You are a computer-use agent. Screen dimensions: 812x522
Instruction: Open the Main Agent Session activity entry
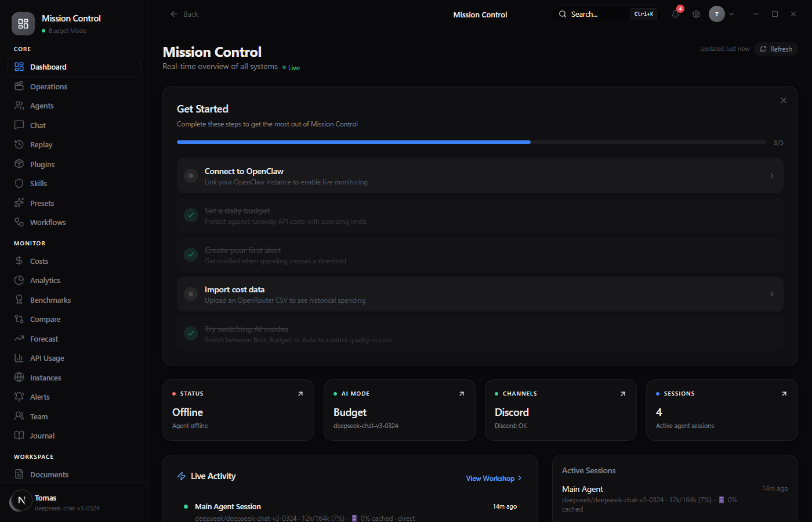point(350,512)
